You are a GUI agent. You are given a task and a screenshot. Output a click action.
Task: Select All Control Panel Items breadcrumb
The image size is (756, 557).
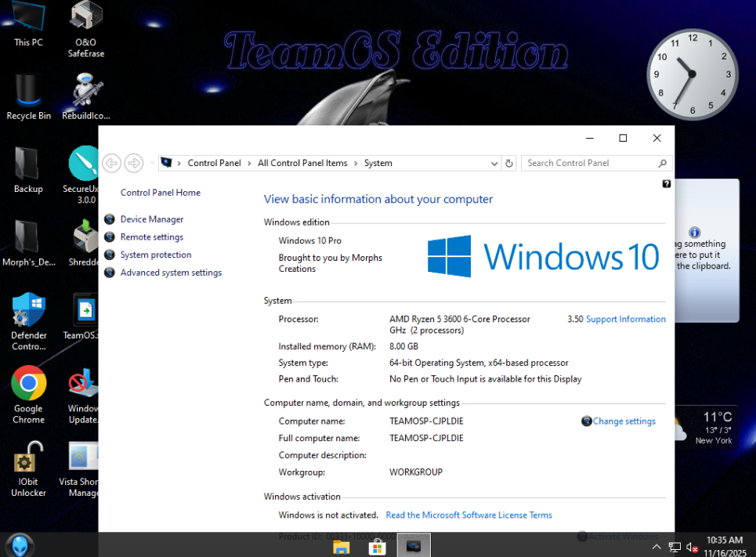tap(302, 163)
